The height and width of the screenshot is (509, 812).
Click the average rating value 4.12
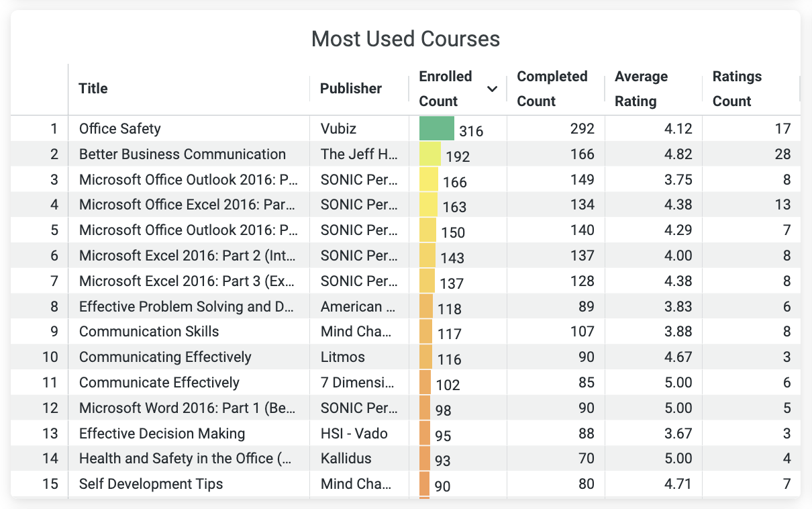coord(678,128)
